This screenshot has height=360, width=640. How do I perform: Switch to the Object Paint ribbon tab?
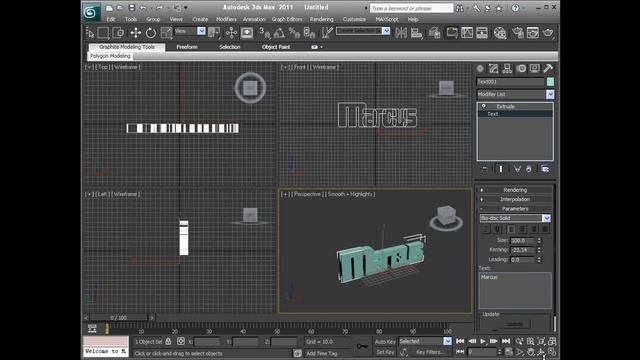[x=276, y=47]
